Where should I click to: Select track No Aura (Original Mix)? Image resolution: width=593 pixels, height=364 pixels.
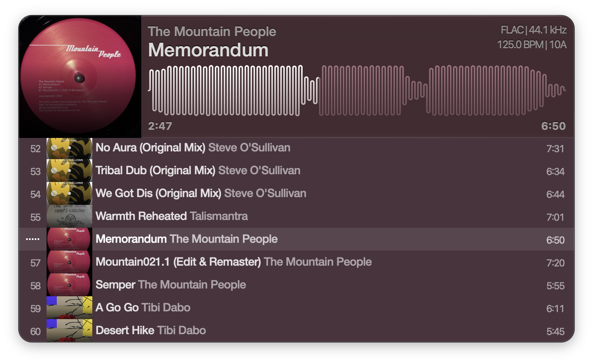296,149
